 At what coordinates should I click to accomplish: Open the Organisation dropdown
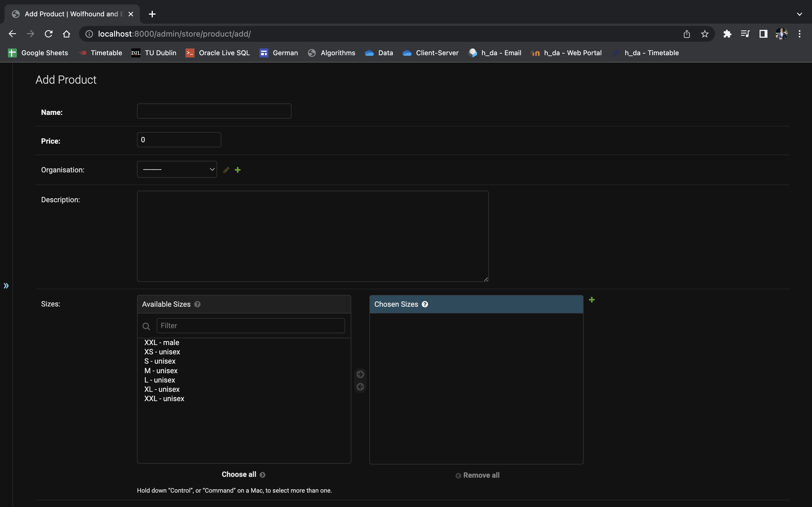[177, 169]
